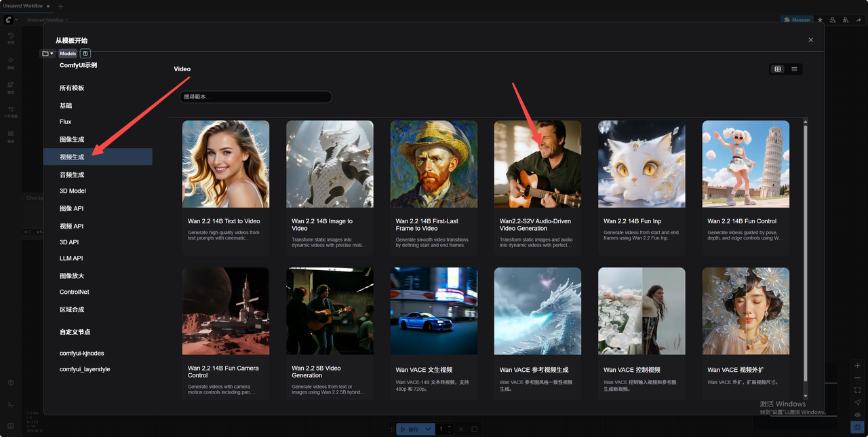
Task: Switch to grid view of templates
Action: pos(778,69)
